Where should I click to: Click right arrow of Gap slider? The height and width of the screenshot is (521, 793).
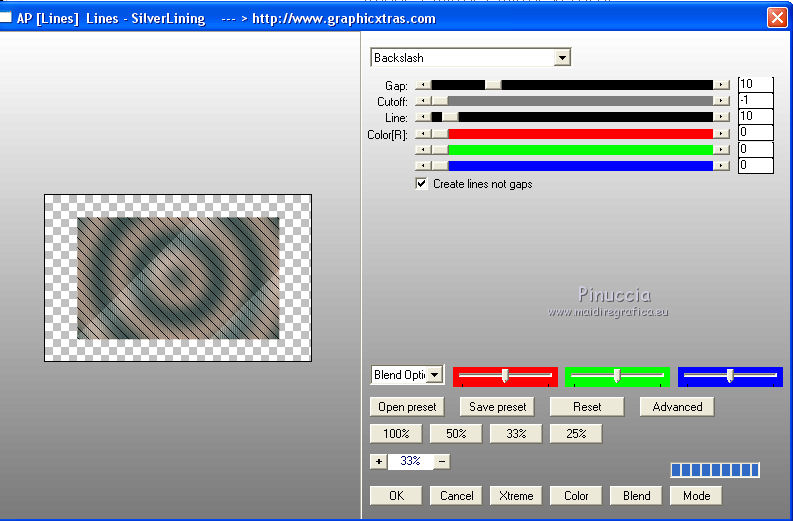(x=721, y=85)
